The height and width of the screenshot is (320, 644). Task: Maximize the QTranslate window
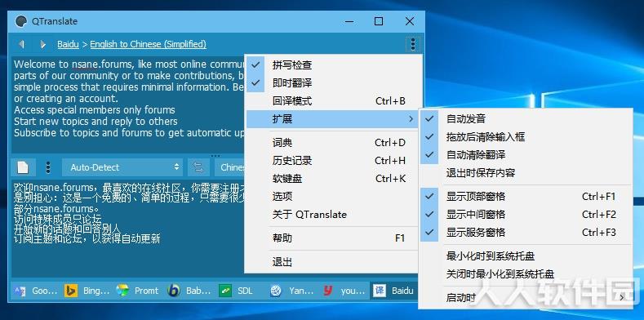click(379, 21)
